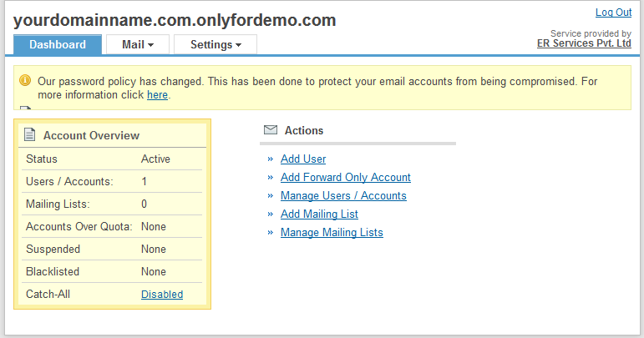
Task: Click the Catch-All Disabled link
Action: pos(162,294)
